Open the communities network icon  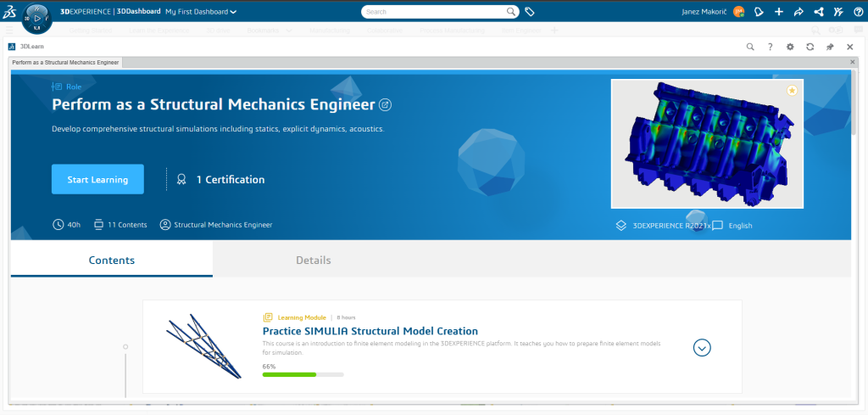click(818, 12)
